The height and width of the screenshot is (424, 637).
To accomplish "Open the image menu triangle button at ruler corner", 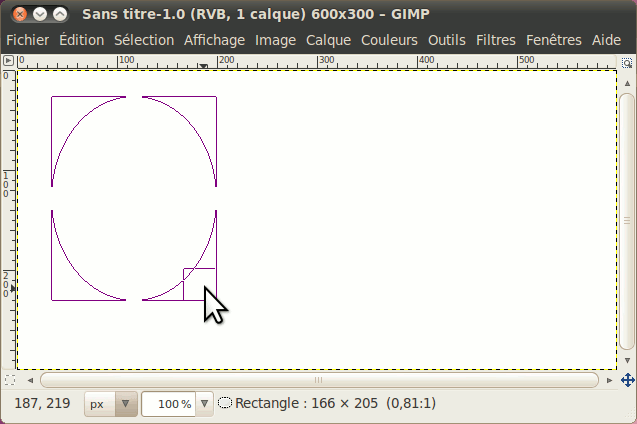I will (x=8, y=61).
